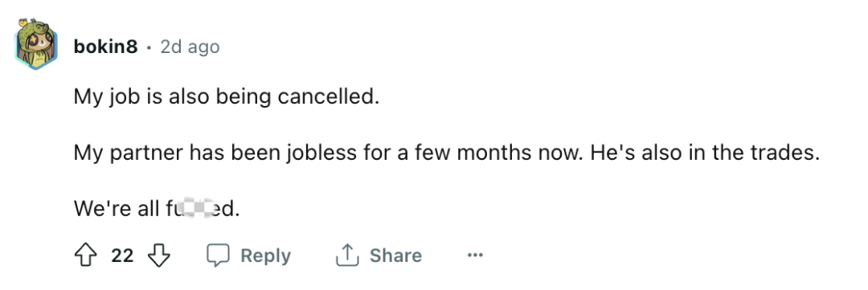Open the '2d ago' timestamp permalink
The width and height of the screenshot is (868, 290).
tap(190, 47)
